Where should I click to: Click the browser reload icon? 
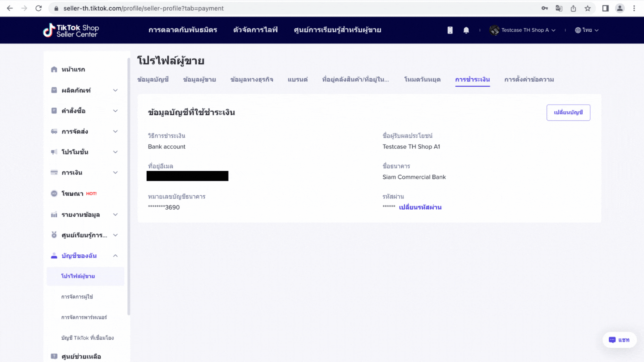point(38,8)
